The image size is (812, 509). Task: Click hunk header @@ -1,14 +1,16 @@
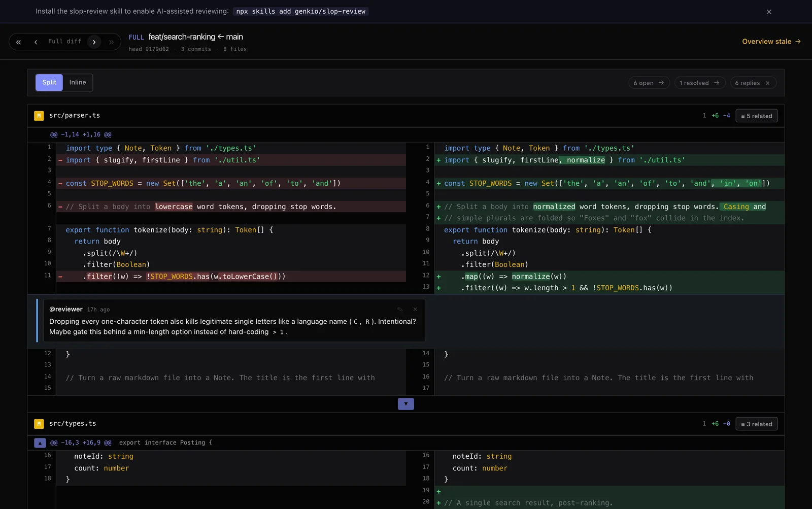click(81, 134)
